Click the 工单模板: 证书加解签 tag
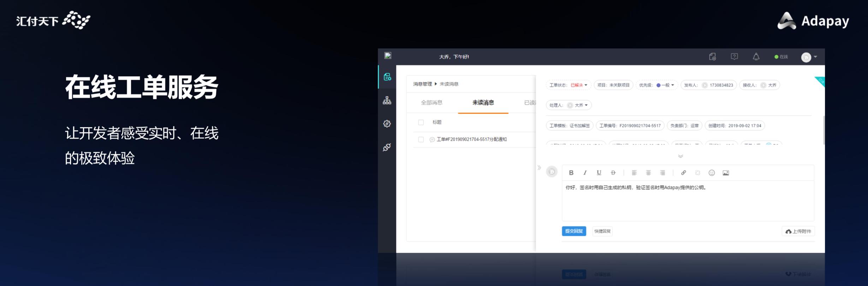Screen dimensions: 868x286 [569, 126]
